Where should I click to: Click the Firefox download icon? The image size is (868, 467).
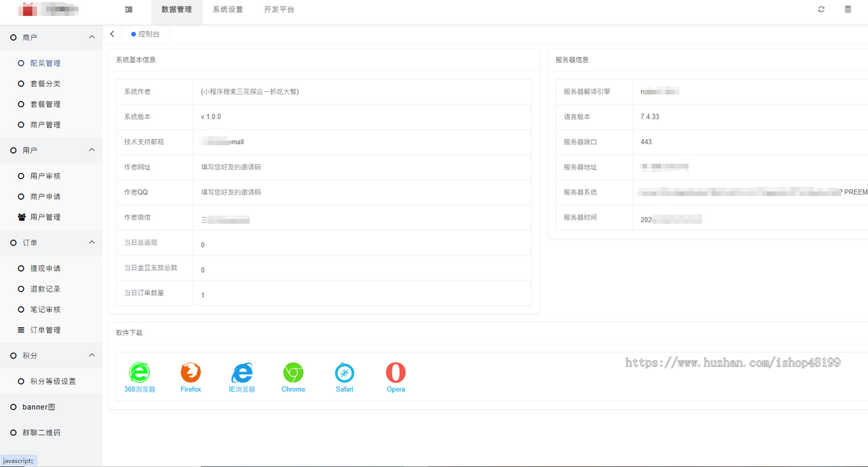point(190,372)
